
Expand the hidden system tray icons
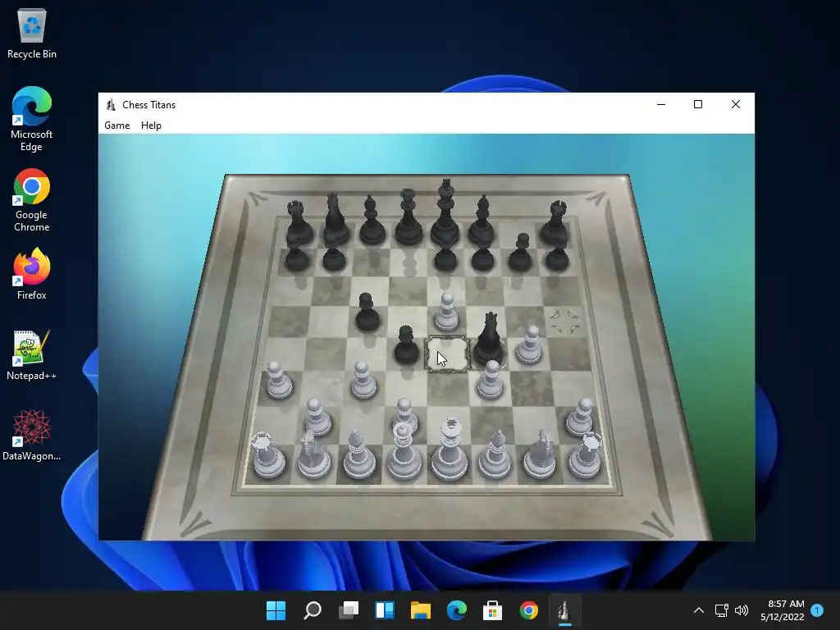699,610
